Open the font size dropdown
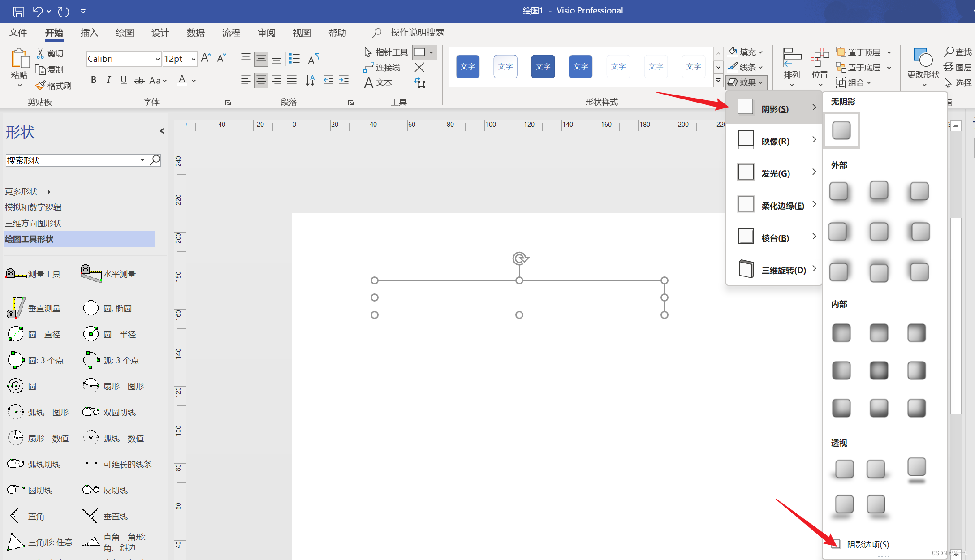 point(194,59)
